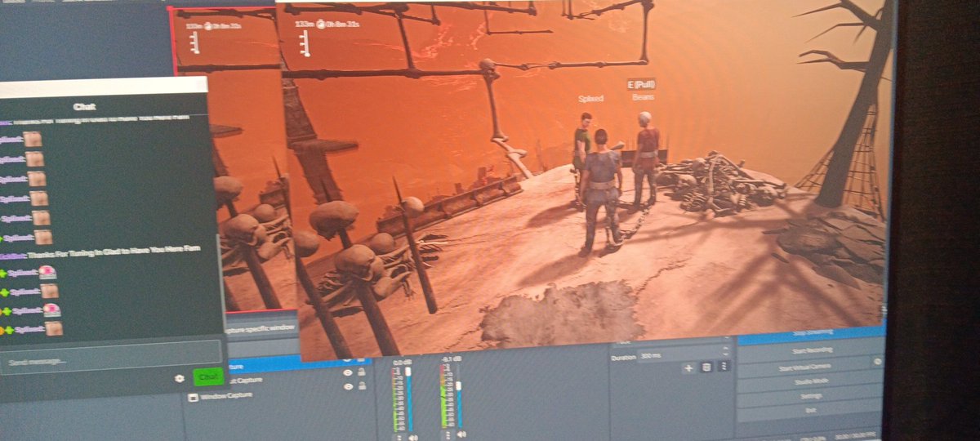Click the green Chat send button
The width and height of the screenshot is (980, 441).
tap(207, 377)
